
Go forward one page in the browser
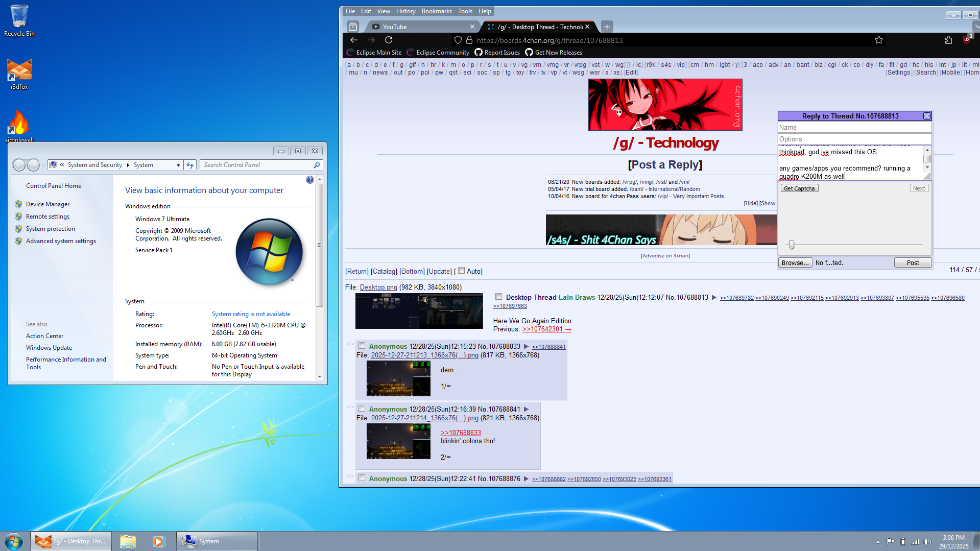tap(371, 40)
